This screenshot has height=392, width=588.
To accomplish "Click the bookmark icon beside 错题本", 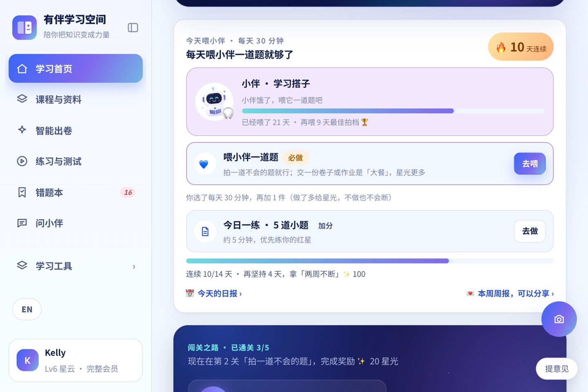I will (x=22, y=192).
